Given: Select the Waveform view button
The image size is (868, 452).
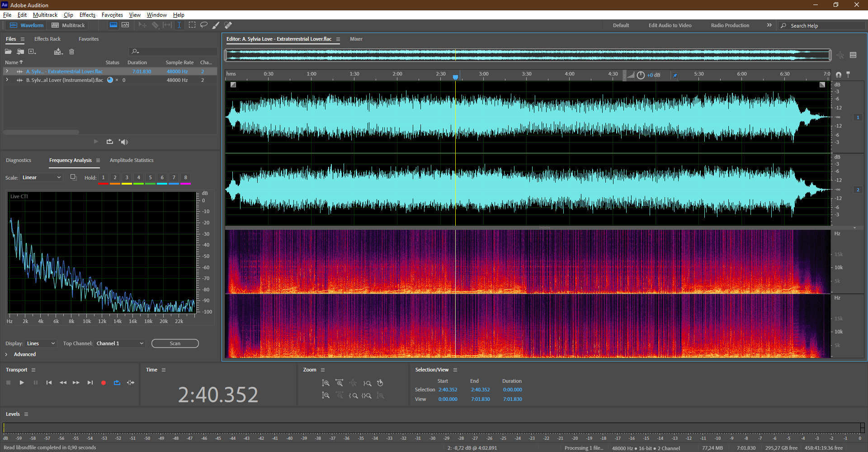Looking at the screenshot, I should tap(27, 25).
